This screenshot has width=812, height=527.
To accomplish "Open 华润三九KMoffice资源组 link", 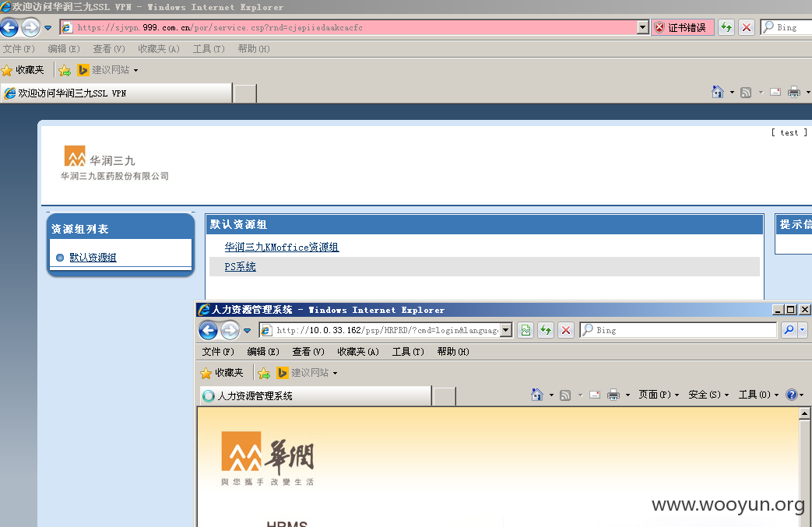I will pos(282,247).
